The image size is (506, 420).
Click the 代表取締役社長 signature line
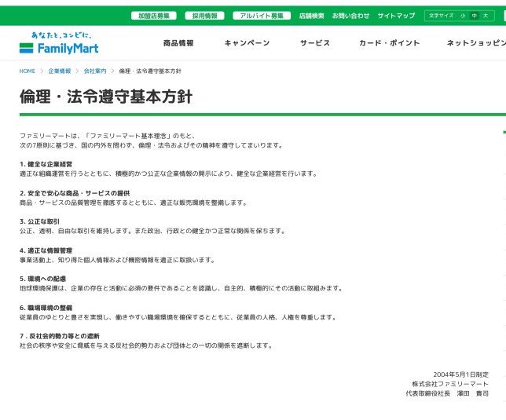point(447,393)
